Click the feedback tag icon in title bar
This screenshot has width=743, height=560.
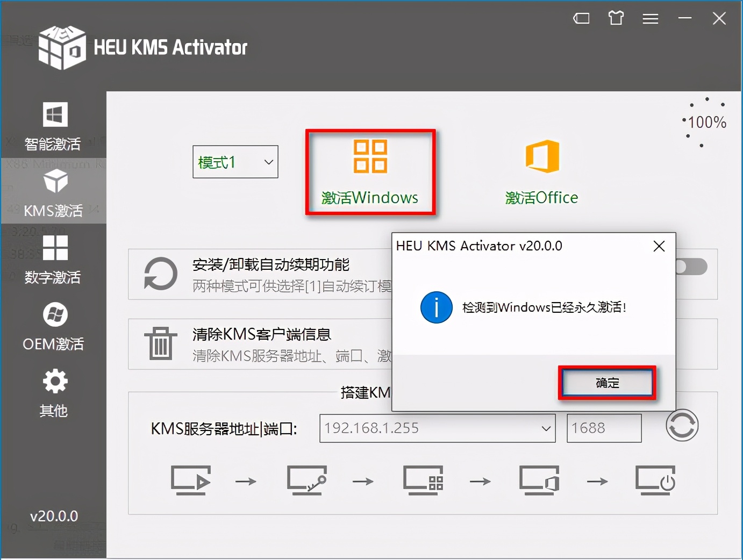pos(581,19)
